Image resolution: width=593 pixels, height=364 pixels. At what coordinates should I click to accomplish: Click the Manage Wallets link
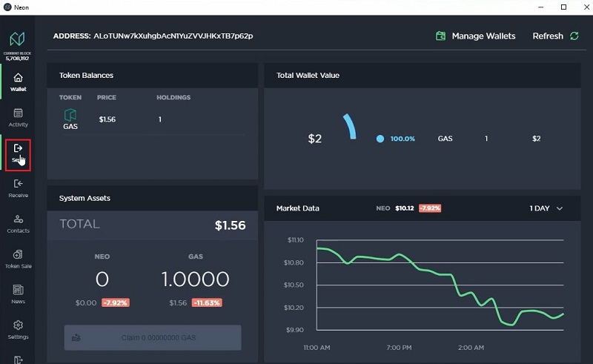[483, 36]
